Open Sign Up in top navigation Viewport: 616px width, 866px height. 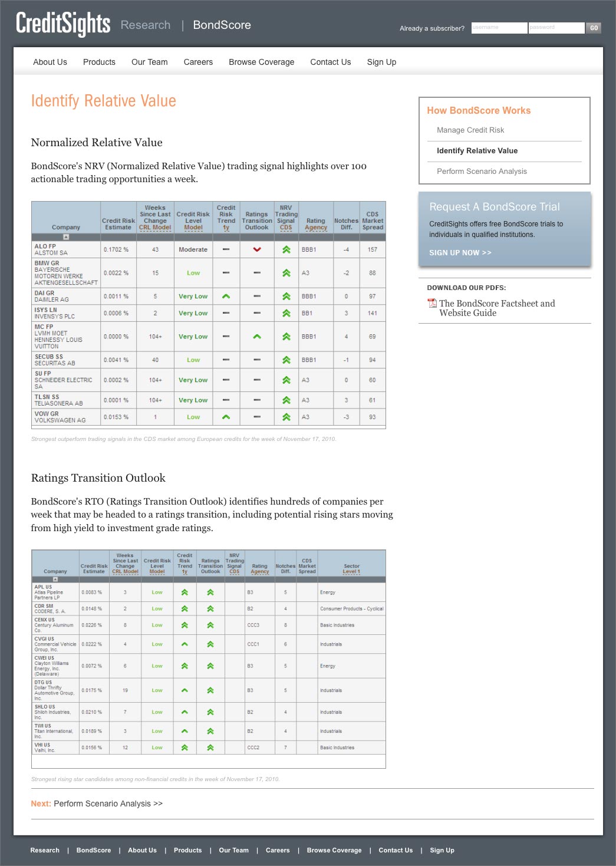pyautogui.click(x=381, y=62)
